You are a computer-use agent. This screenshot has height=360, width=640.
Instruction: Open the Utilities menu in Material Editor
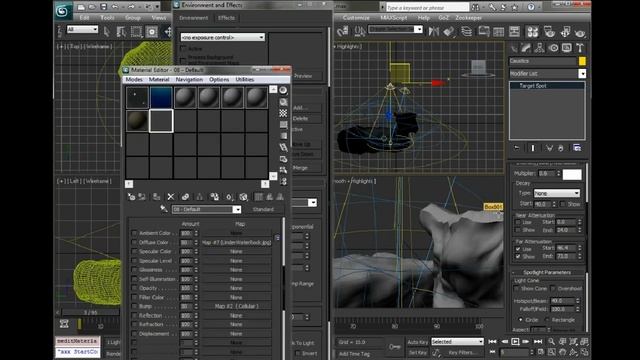pos(244,80)
